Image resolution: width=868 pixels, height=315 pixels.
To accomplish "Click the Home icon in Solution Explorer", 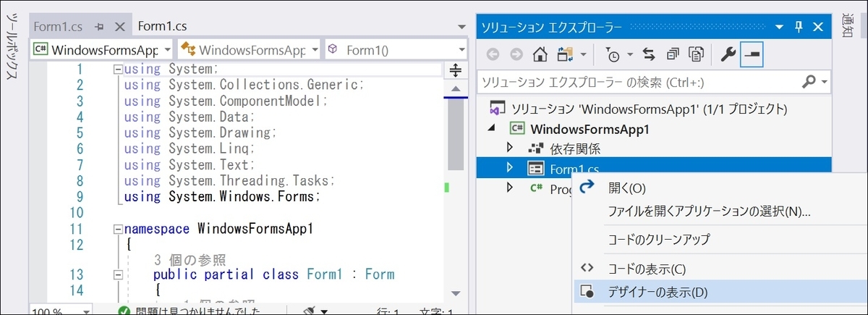I will coord(540,54).
